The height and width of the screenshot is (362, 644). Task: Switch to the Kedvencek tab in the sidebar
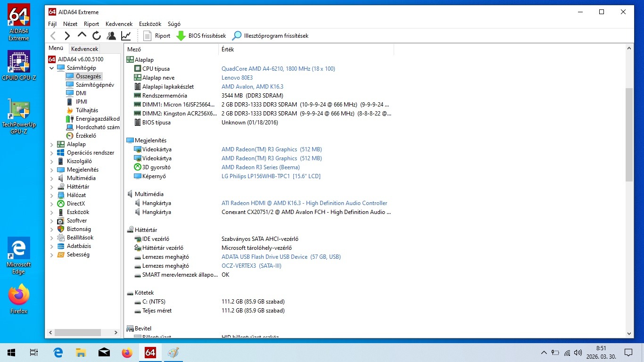(x=85, y=49)
